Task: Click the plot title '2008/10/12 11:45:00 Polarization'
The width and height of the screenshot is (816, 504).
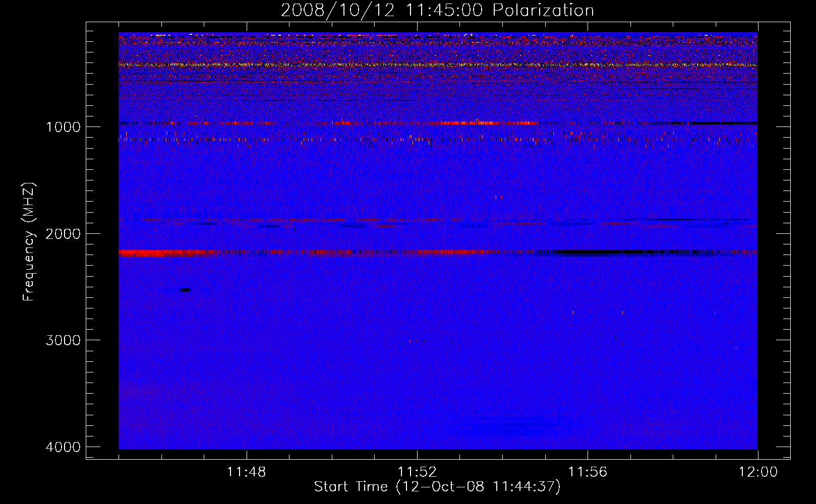Action: (437, 11)
